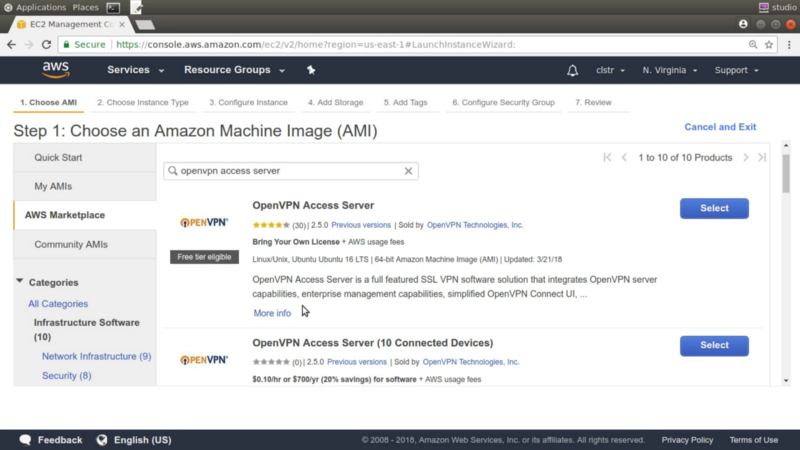This screenshot has height=450, width=800.
Task: Bookmark the page with star icon
Action: 769,44
